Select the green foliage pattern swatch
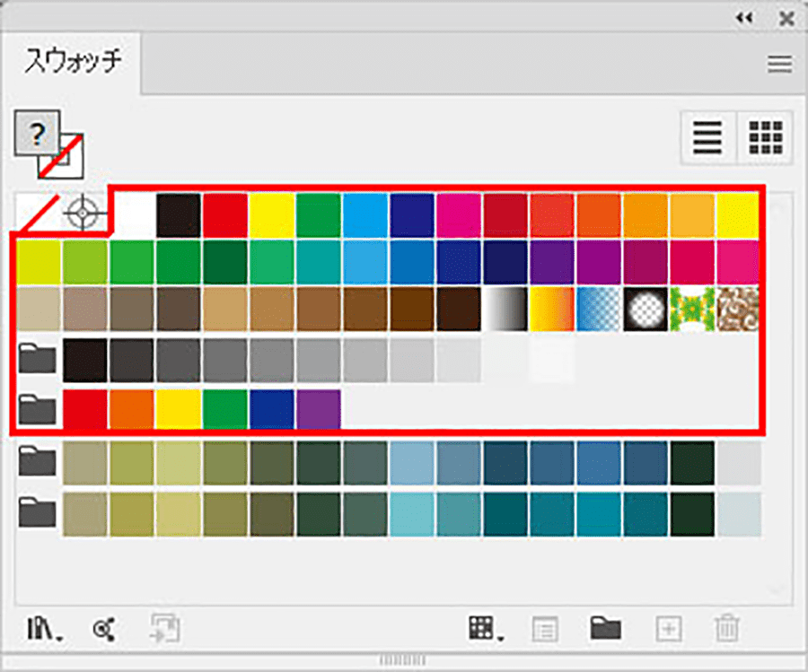The image size is (808, 672). [692, 309]
